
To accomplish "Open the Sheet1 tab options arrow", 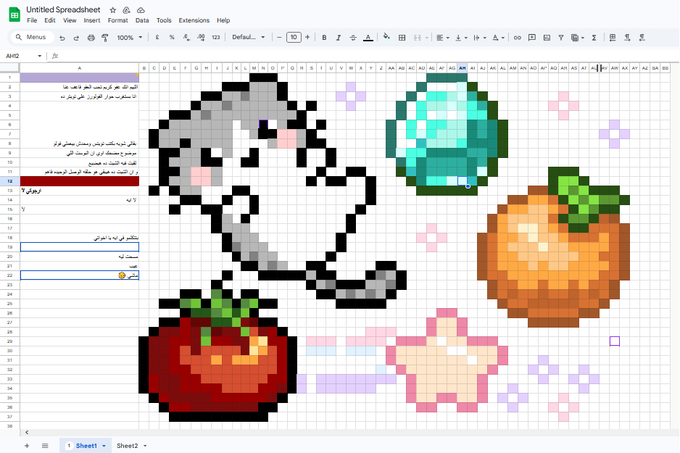I will click(x=104, y=446).
